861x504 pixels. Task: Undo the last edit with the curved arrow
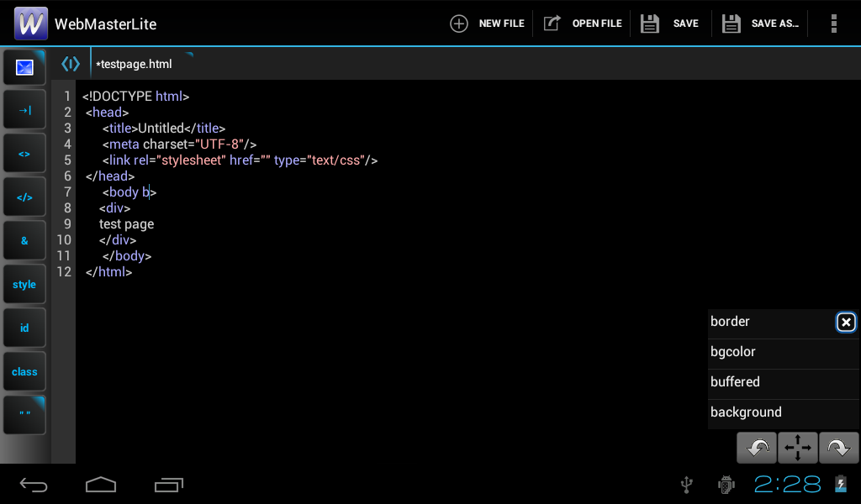tap(757, 448)
